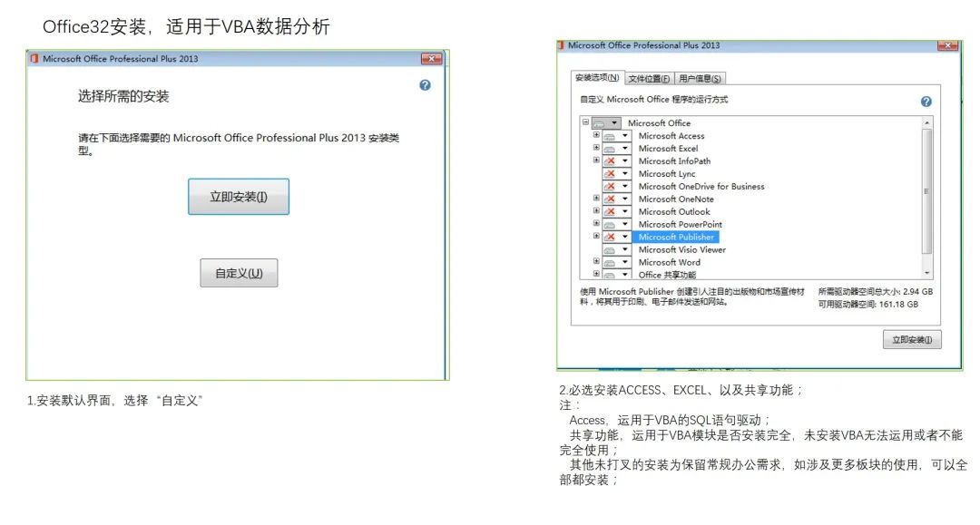Close the right installation options dialog
The image size is (980, 525).
948,45
